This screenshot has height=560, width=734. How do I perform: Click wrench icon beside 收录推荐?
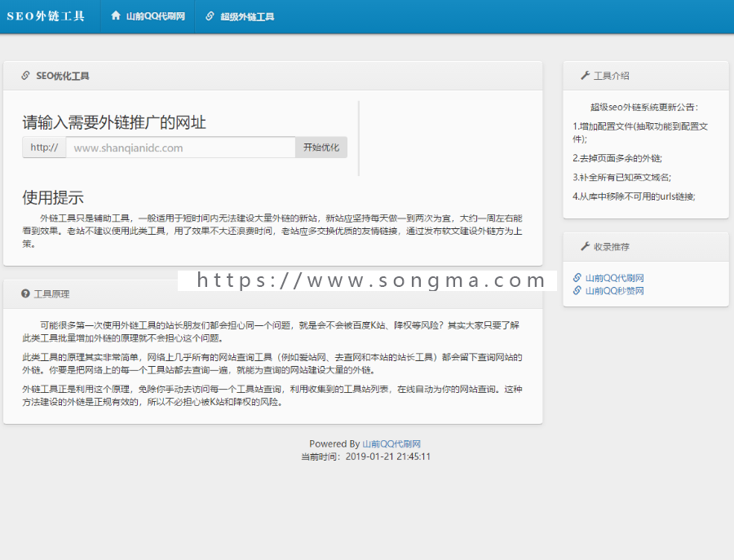pyautogui.click(x=585, y=246)
